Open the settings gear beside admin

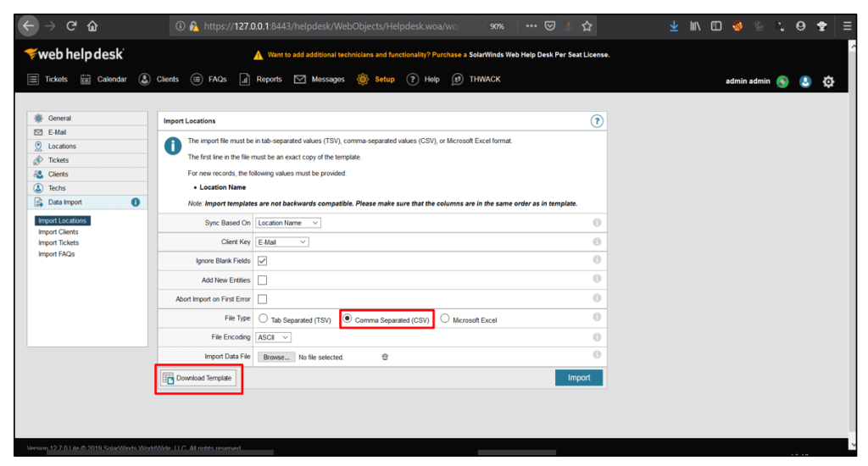[828, 82]
